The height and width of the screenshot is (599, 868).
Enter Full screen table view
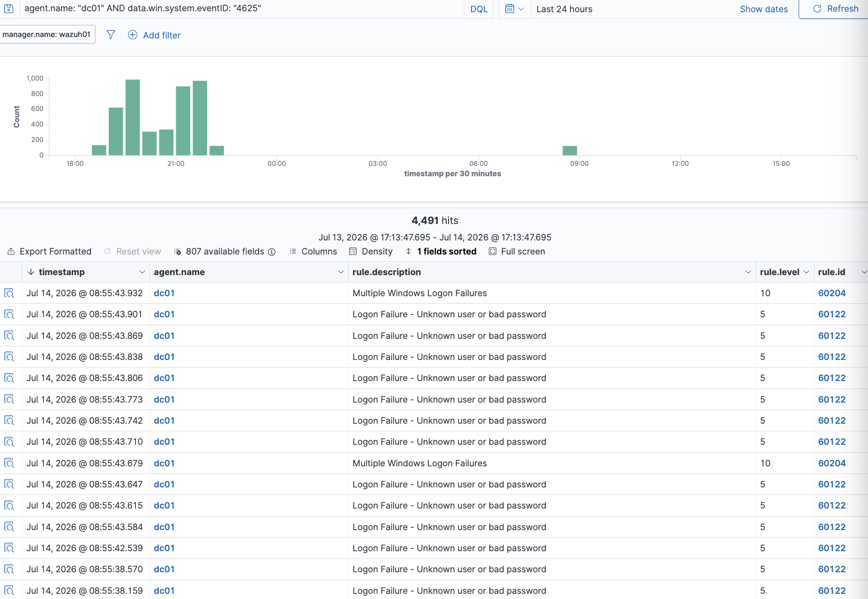tap(517, 251)
